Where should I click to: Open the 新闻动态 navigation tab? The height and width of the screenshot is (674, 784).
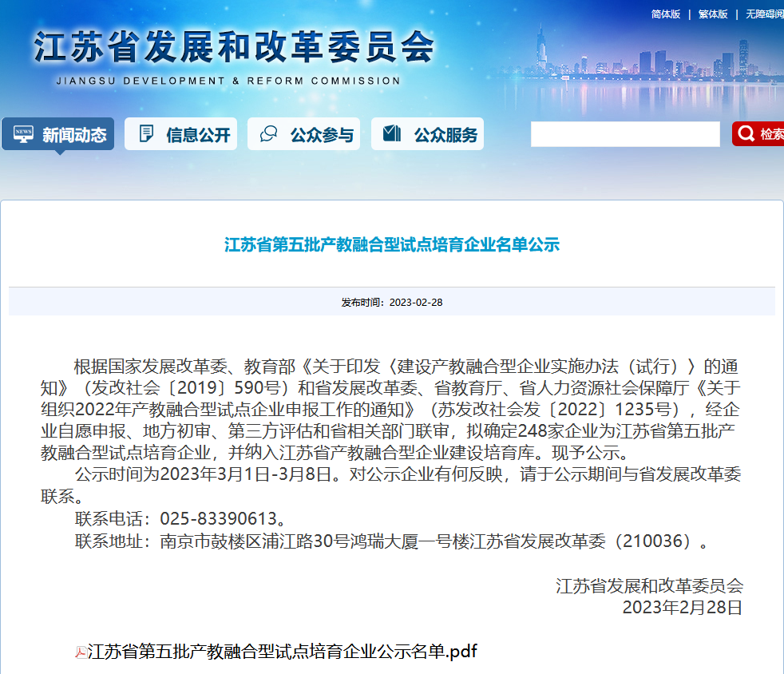(x=73, y=135)
